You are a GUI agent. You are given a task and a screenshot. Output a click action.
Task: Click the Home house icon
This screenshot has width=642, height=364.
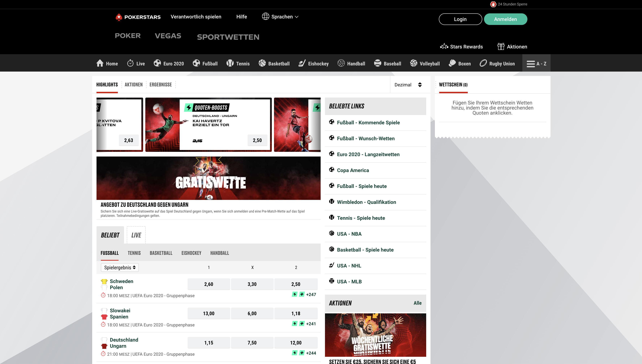click(100, 63)
